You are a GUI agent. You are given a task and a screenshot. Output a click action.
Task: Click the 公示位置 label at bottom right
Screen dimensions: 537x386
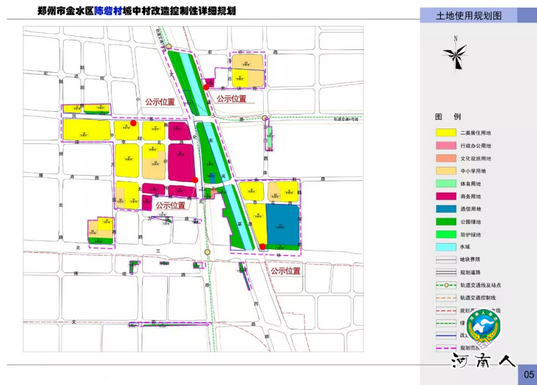click(x=286, y=271)
